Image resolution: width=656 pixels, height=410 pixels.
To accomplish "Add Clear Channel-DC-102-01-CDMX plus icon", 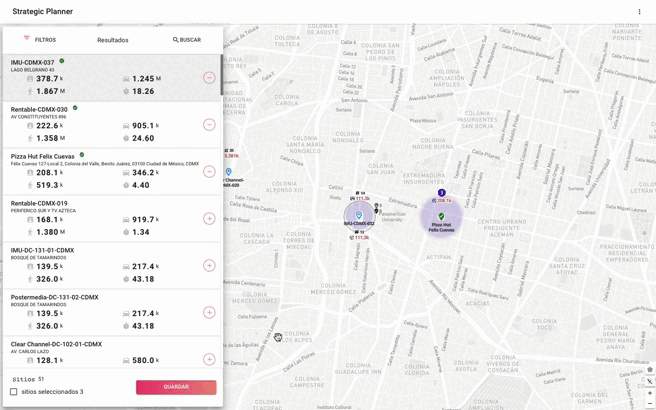I will 209,359.
